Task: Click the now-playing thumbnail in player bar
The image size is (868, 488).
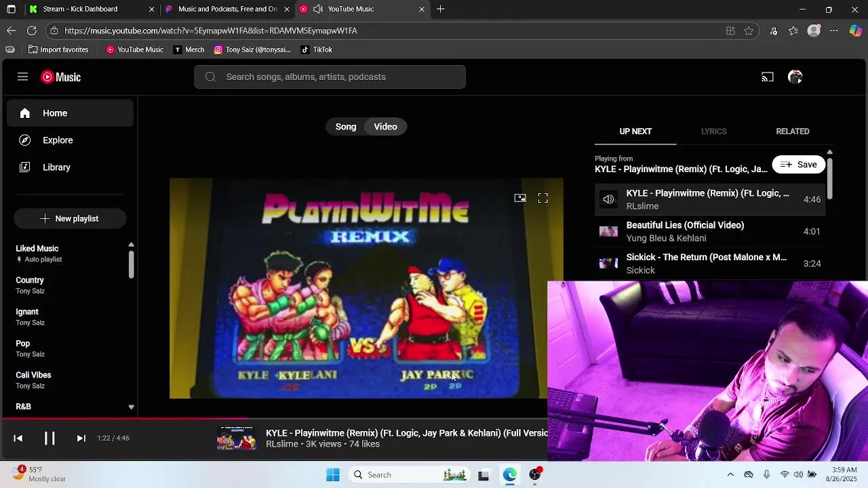Action: coord(236,438)
